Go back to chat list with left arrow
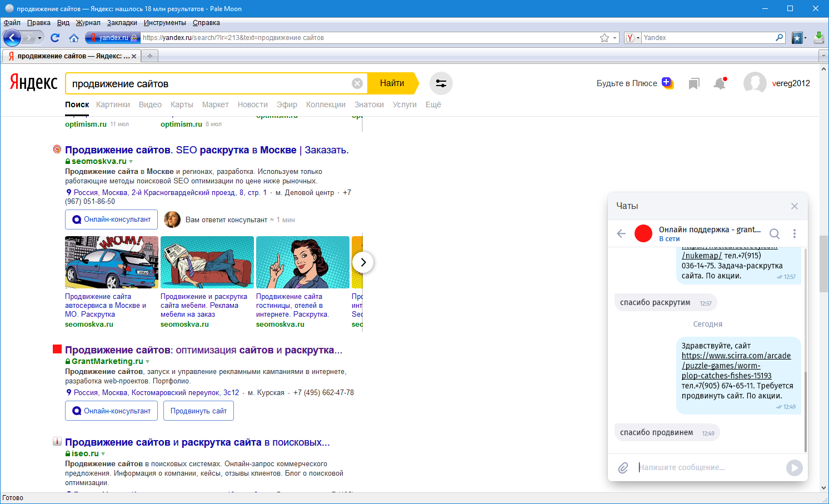The height and width of the screenshot is (504, 829). (621, 233)
